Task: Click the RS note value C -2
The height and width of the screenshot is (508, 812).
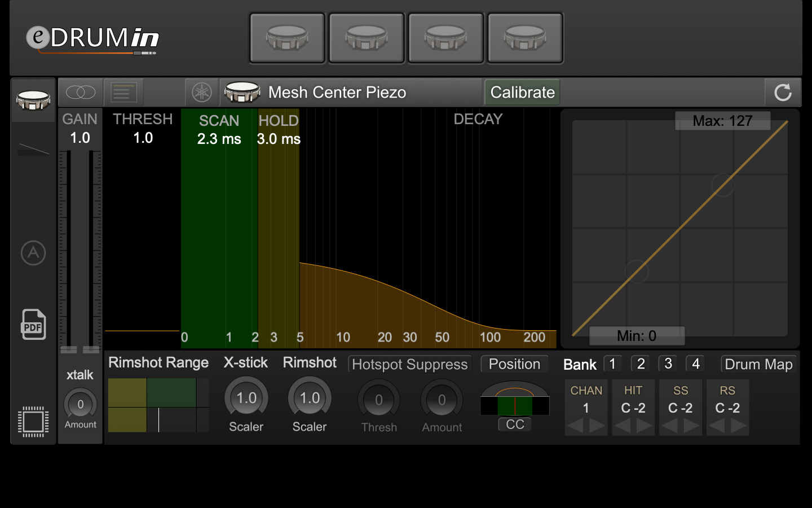Action: click(x=727, y=408)
